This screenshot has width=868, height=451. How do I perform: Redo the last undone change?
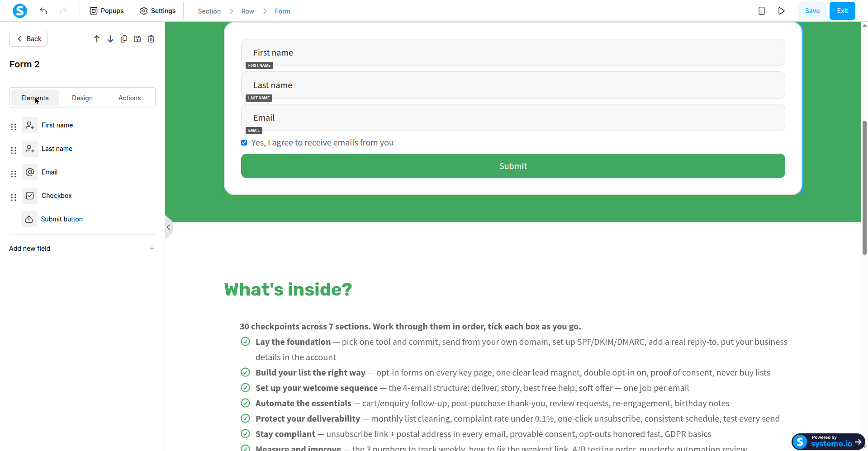pos(63,11)
